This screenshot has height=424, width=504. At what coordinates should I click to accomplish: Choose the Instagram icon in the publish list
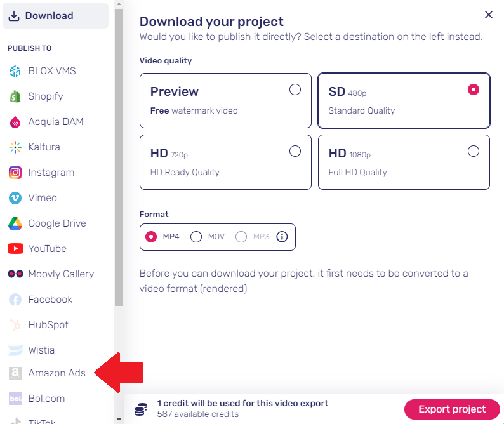point(15,173)
